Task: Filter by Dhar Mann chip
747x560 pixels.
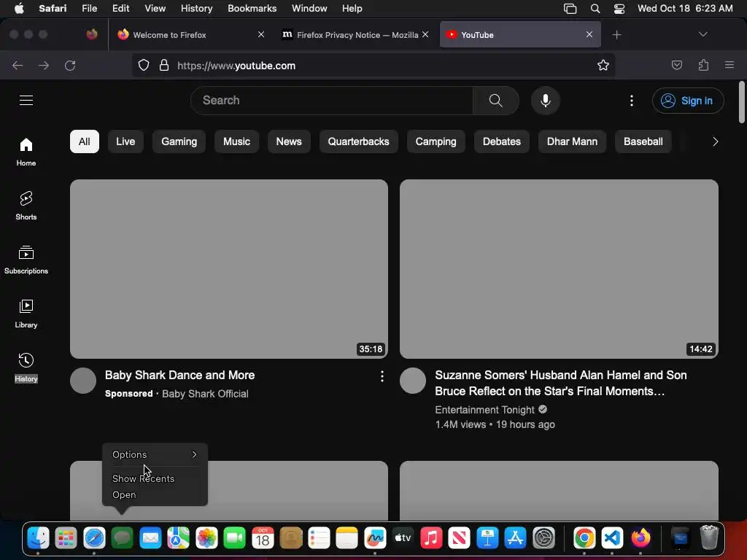Action: click(x=572, y=141)
